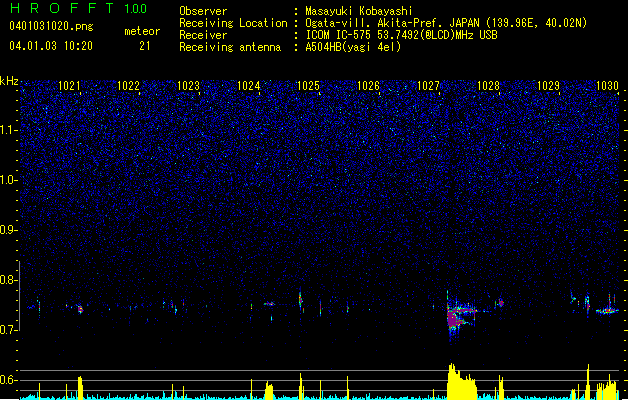Viewport: 629px width, 400px height.
Task: Click frequency axis label 0.9
Action: 9,230
